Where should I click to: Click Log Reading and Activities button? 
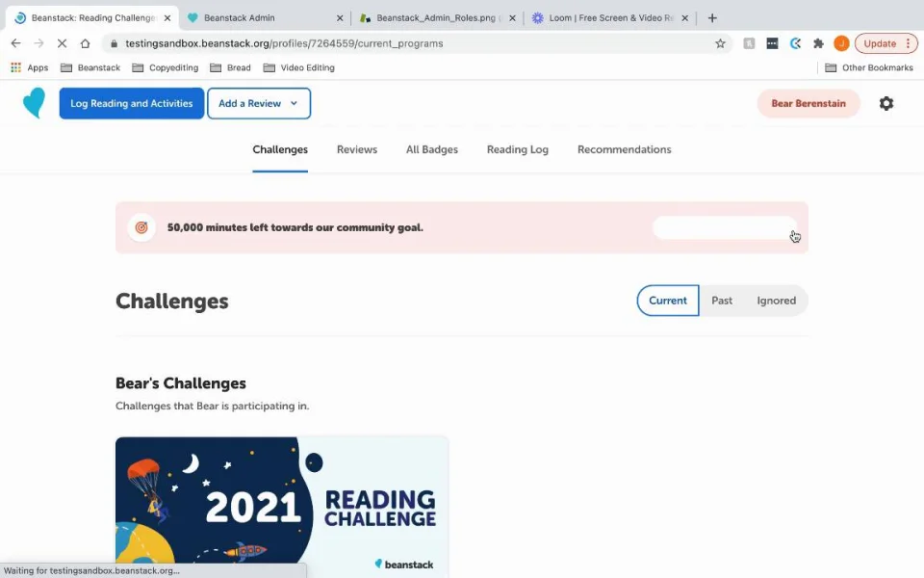click(132, 103)
